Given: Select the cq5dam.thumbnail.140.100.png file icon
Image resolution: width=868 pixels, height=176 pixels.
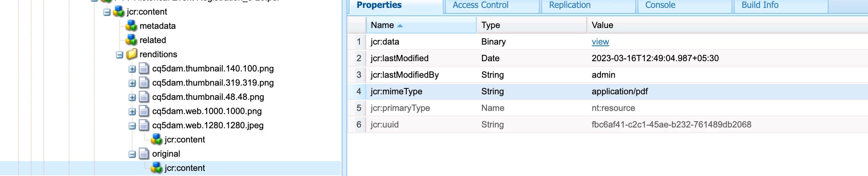Looking at the screenshot, I should pyautogui.click(x=144, y=69).
